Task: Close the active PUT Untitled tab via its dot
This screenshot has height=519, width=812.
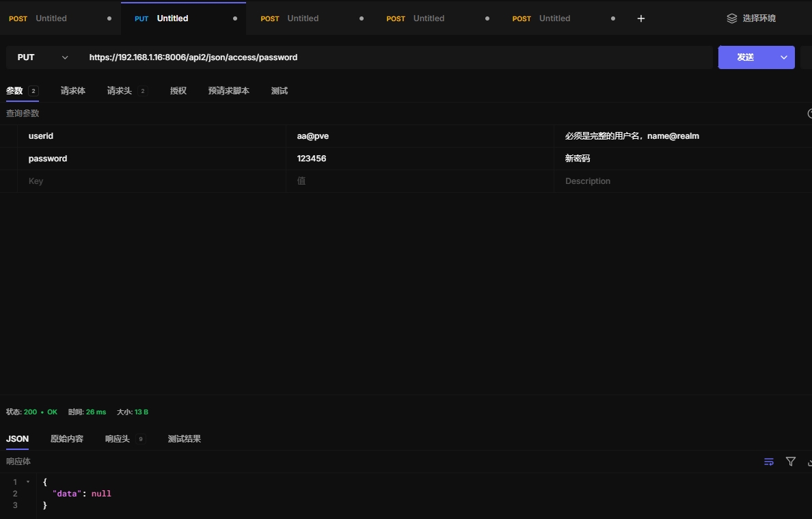Action: click(x=235, y=18)
